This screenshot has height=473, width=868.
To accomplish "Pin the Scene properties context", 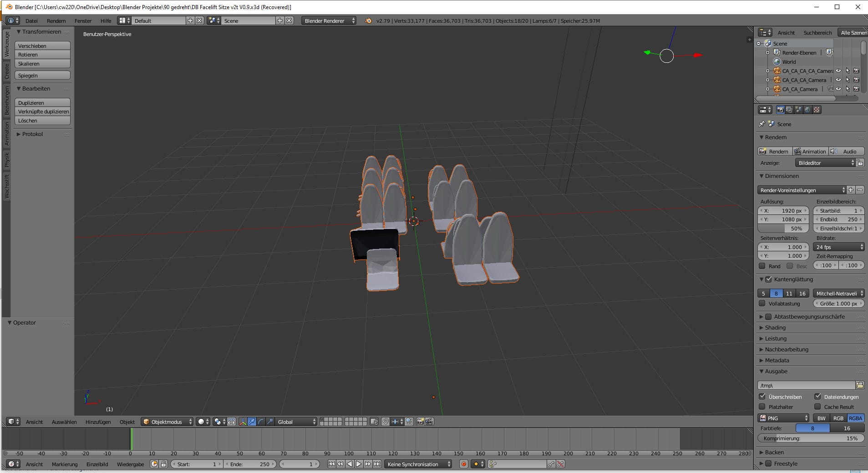I will tap(761, 124).
